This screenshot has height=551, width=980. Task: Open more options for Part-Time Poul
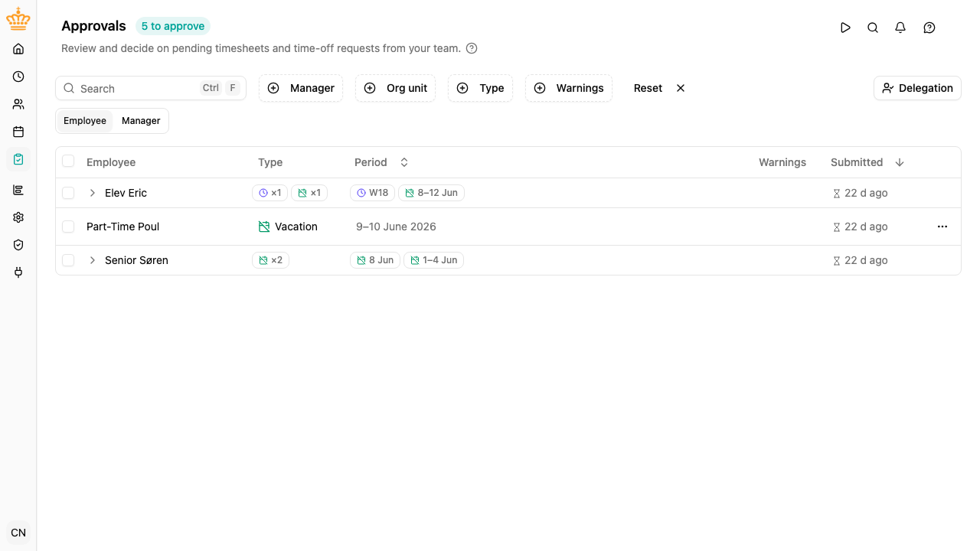click(x=942, y=227)
